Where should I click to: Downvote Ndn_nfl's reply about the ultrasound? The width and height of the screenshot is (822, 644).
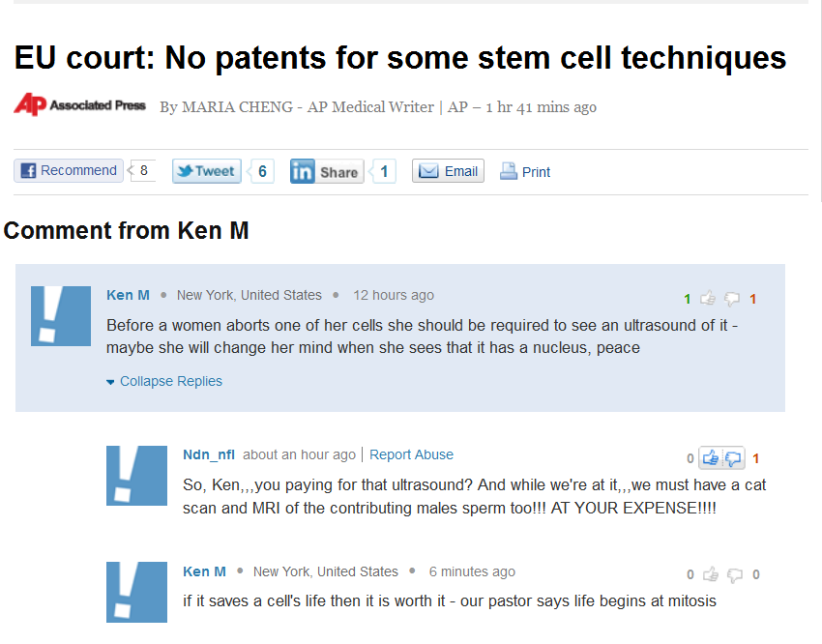coord(735,458)
